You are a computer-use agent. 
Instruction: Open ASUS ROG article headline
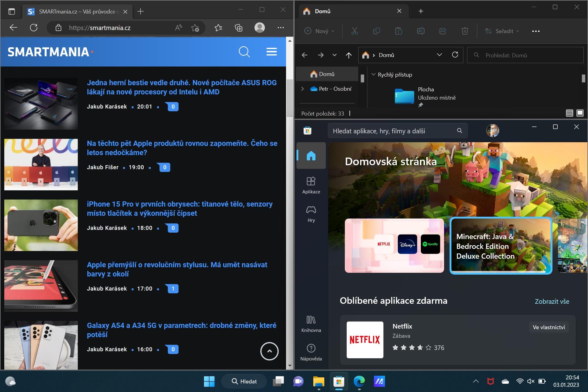tap(182, 87)
